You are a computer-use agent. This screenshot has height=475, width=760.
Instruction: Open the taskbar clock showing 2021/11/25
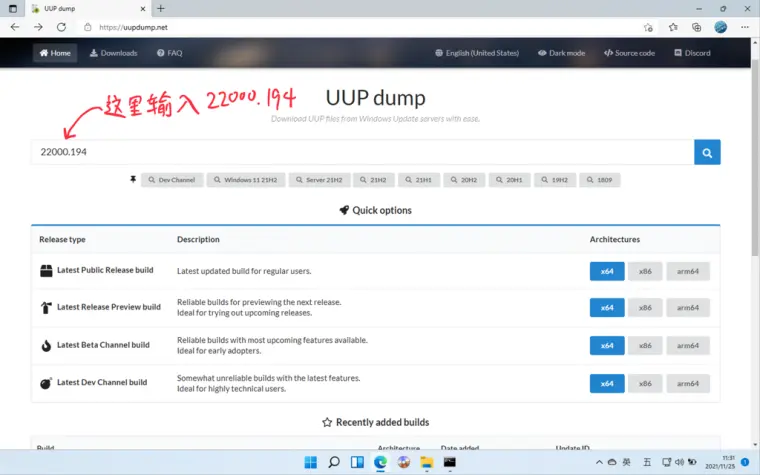click(x=720, y=462)
